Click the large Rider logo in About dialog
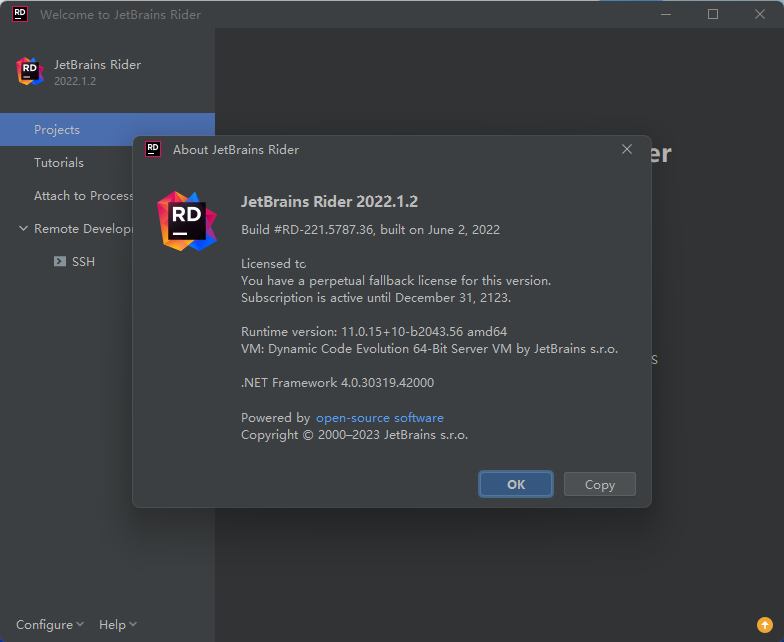 [187, 220]
